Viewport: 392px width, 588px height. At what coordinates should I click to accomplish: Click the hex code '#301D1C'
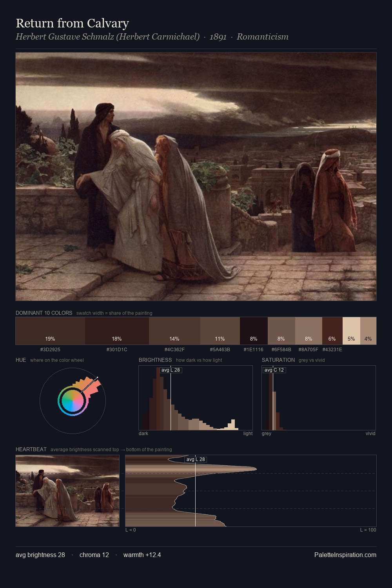[117, 349]
